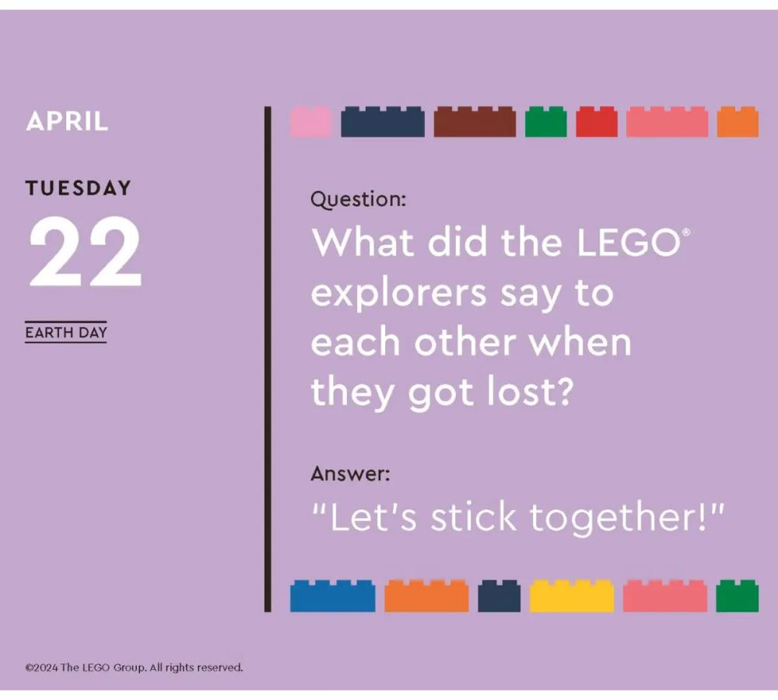The image size is (778, 700).
Task: Click the yellow LEGO brick in bottom row
Action: tap(572, 595)
